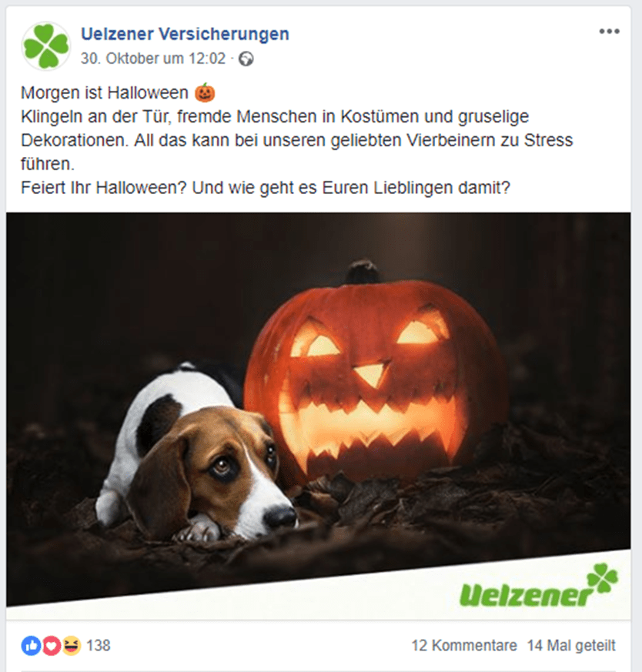This screenshot has width=642, height=672.
Task: Click the post text about Halloween stress
Action: click(296, 140)
